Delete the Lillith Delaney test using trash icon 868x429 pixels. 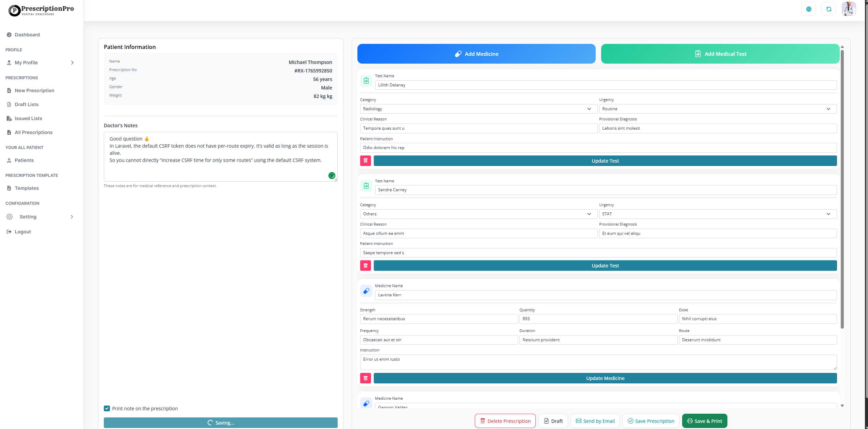(x=365, y=161)
